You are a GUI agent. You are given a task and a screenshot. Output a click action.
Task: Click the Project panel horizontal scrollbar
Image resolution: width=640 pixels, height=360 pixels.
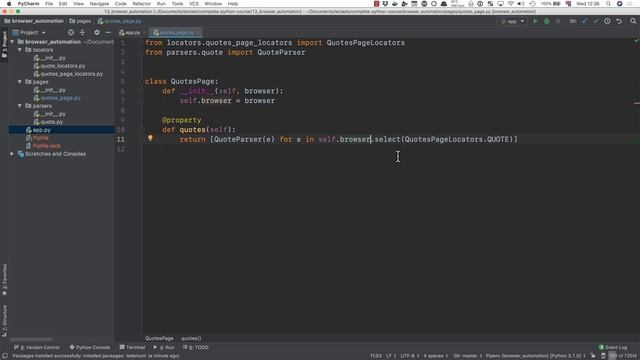click(x=31, y=339)
